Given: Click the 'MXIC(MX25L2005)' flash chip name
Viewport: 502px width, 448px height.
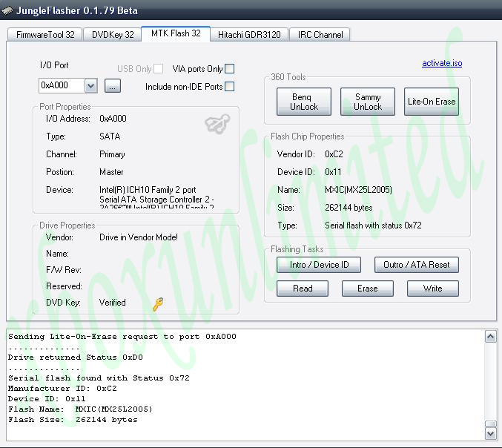Looking at the screenshot, I should (x=358, y=190).
